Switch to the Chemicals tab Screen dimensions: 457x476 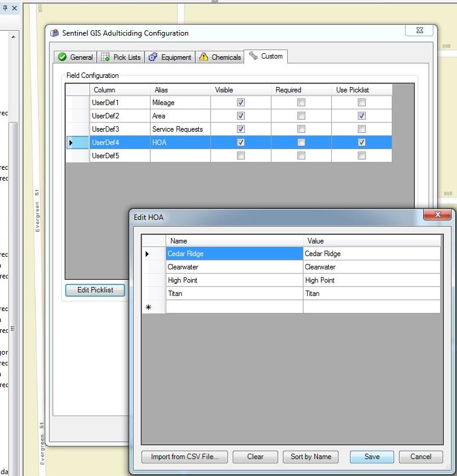click(x=220, y=57)
